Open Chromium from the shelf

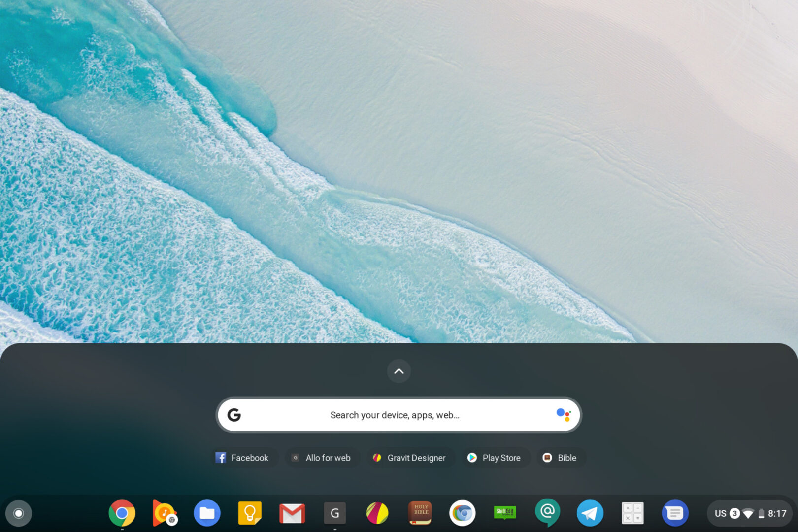(462, 513)
